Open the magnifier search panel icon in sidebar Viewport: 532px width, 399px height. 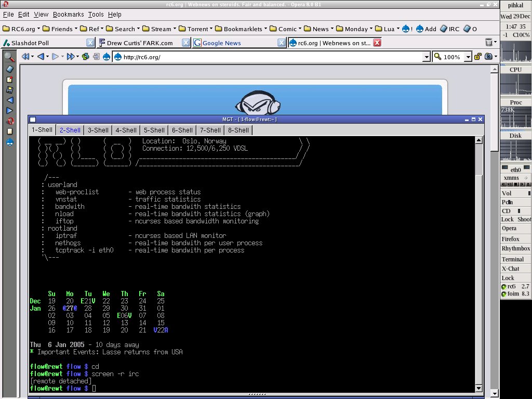point(9,57)
